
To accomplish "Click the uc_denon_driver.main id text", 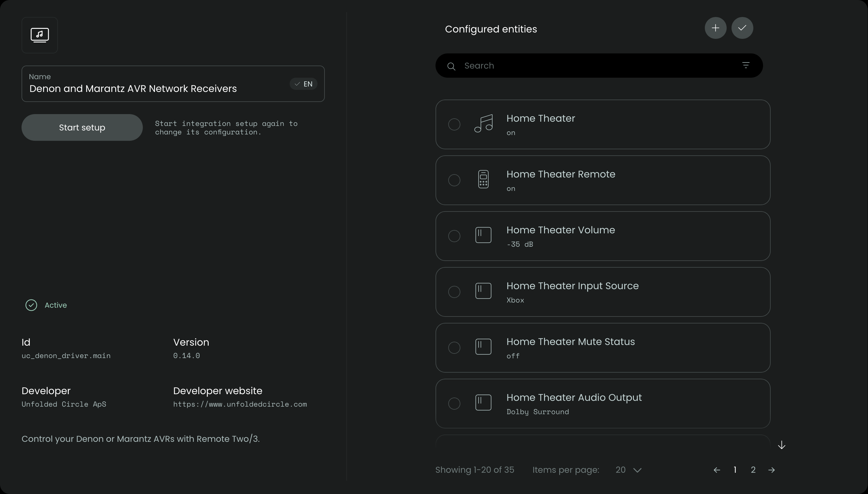I will [x=66, y=356].
